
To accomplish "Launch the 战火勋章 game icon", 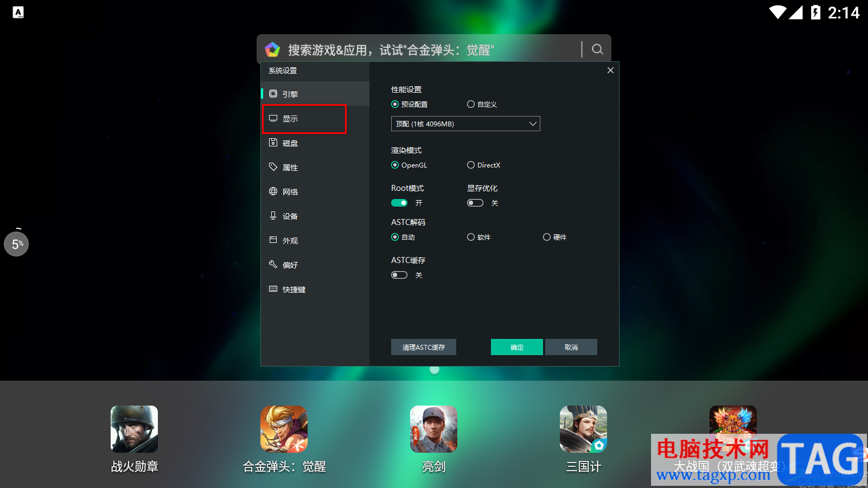I will click(134, 429).
